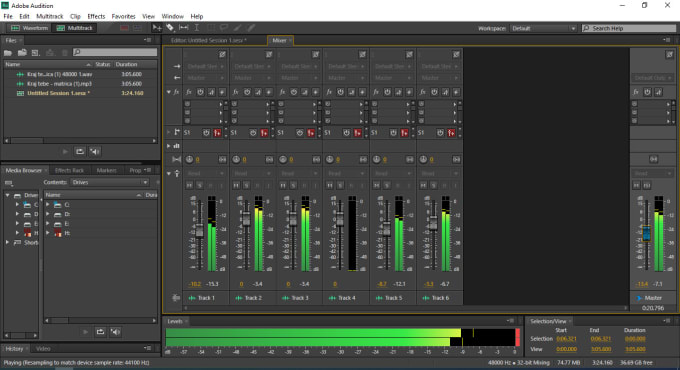The height and width of the screenshot is (370, 680).
Task: Toggle Track 1 FX rack power button
Action: pyautogui.click(x=200, y=92)
